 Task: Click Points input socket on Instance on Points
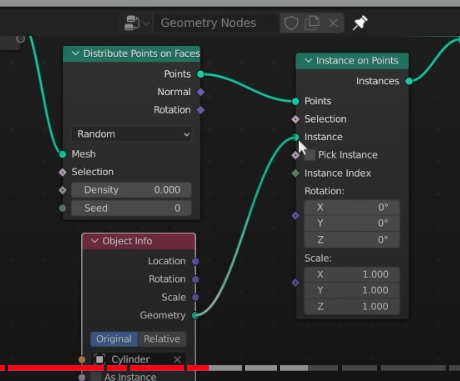click(x=296, y=101)
